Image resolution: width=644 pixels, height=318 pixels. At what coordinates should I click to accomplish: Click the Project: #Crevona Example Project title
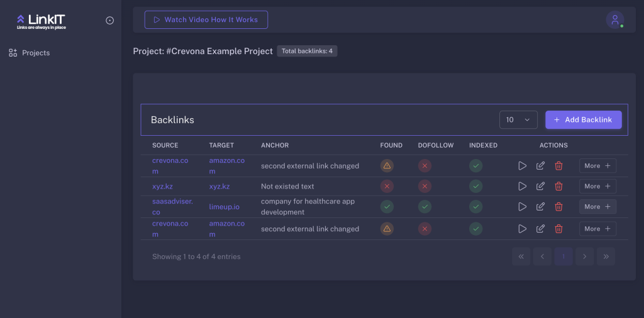(203, 52)
